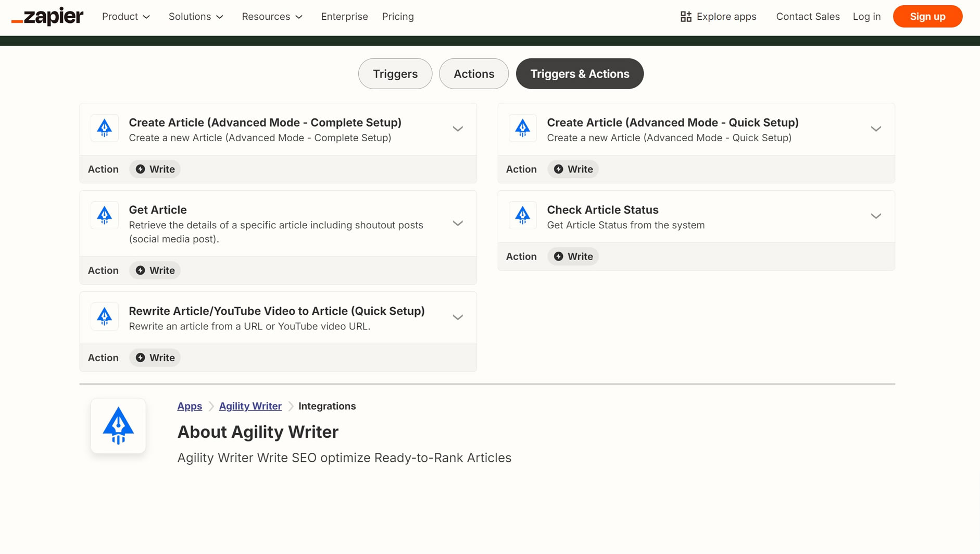The width and height of the screenshot is (980, 554).
Task: Click 'Get Article Status from the system' description
Action: (x=626, y=225)
